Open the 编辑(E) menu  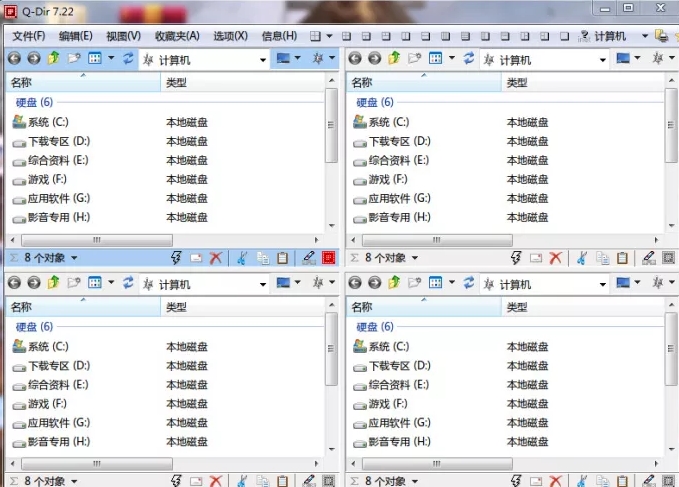(76, 36)
